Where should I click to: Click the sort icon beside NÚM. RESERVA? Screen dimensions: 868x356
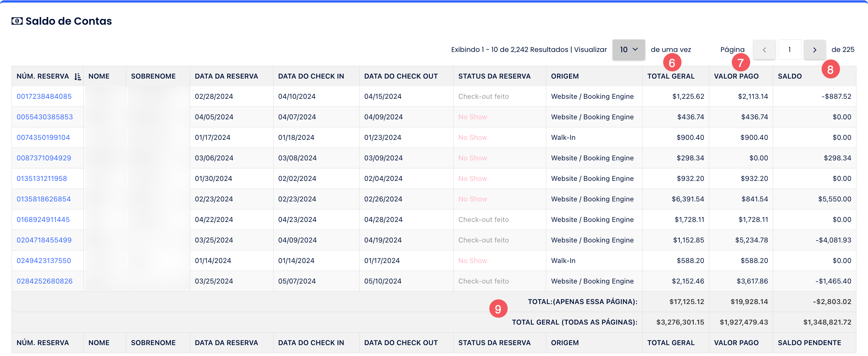coord(78,76)
